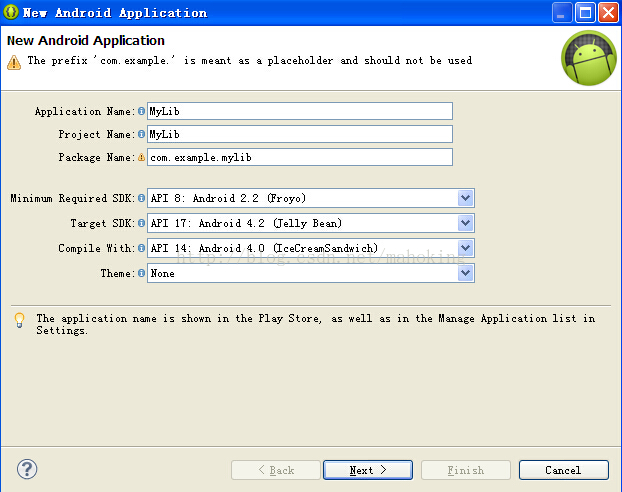The width and height of the screenshot is (622, 492).
Task: Click the Play Store application name hint
Action: point(316,324)
